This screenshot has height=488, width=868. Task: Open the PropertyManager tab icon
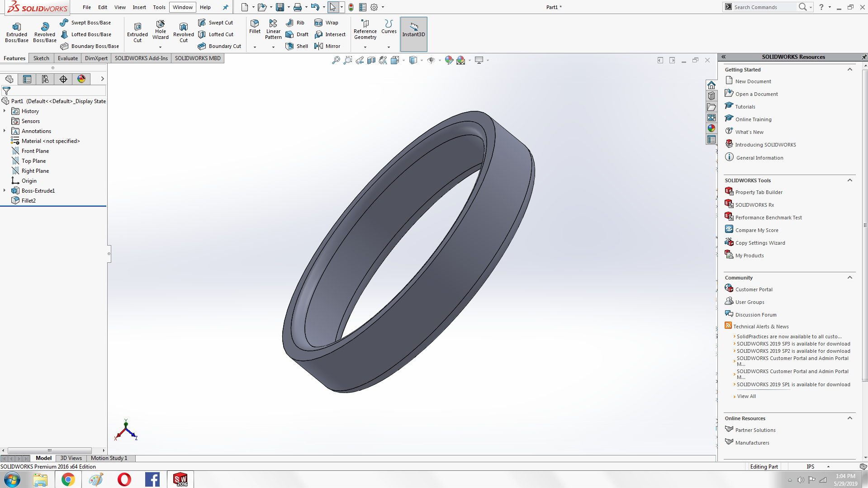coord(27,79)
